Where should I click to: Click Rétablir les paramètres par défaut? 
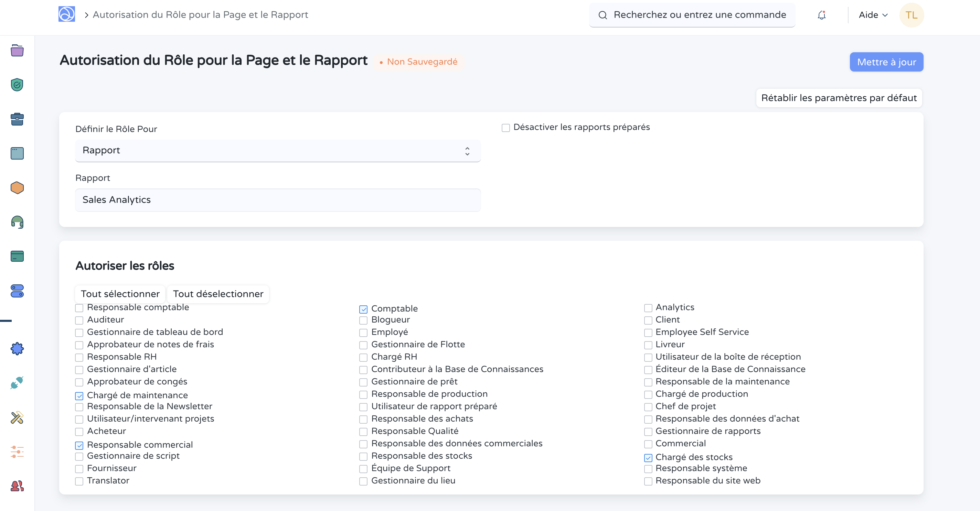pyautogui.click(x=839, y=98)
